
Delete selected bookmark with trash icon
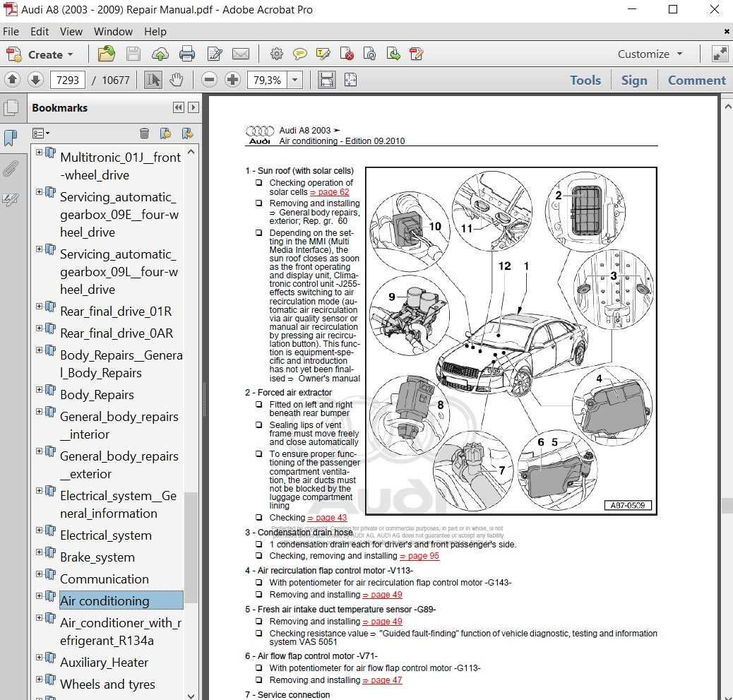coord(145,134)
